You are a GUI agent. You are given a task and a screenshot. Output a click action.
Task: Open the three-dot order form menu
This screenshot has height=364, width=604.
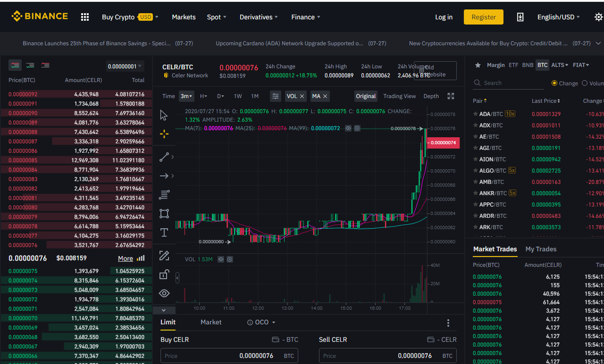pos(448,323)
